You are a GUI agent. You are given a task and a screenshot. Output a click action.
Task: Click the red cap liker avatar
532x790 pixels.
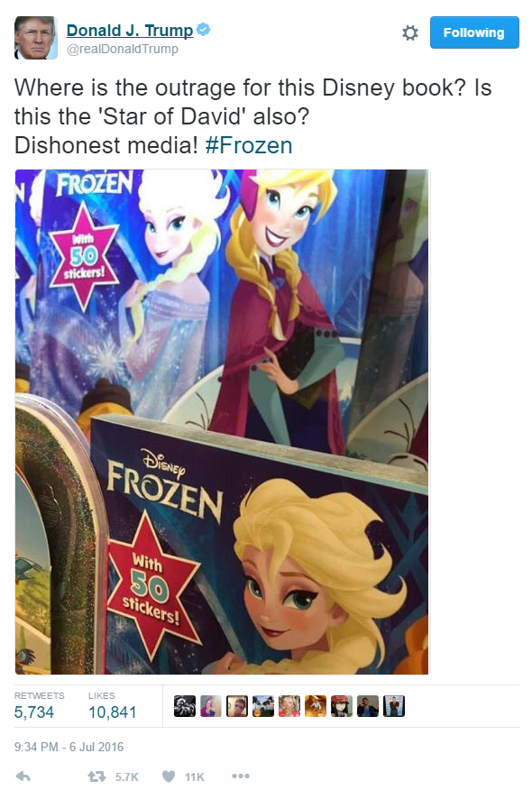pyautogui.click(x=342, y=706)
